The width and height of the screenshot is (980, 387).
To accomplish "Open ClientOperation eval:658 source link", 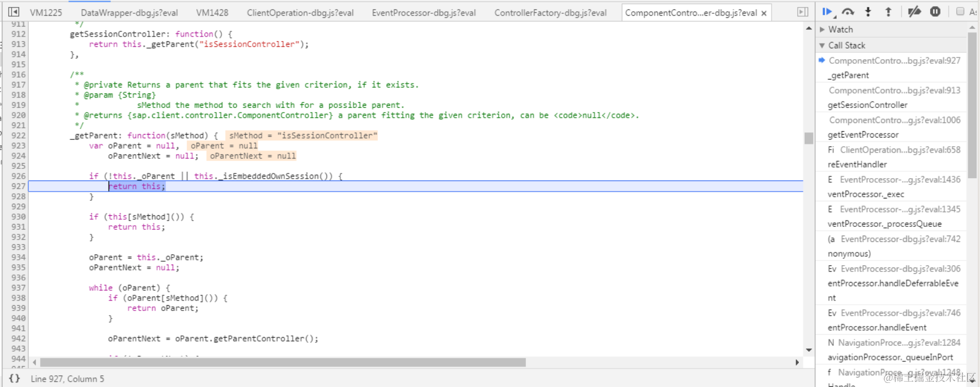I will pyautogui.click(x=900, y=150).
